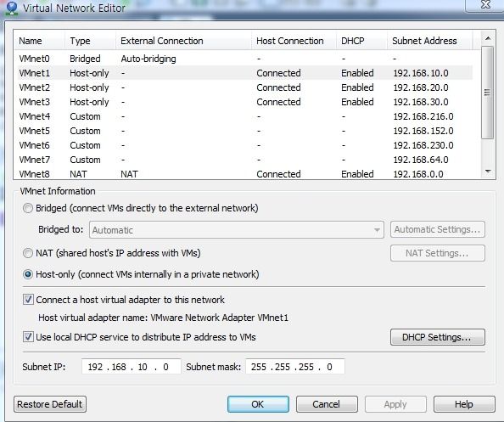The height and width of the screenshot is (422, 504).
Task: Select NAT shared host IP radio option
Action: (28, 253)
